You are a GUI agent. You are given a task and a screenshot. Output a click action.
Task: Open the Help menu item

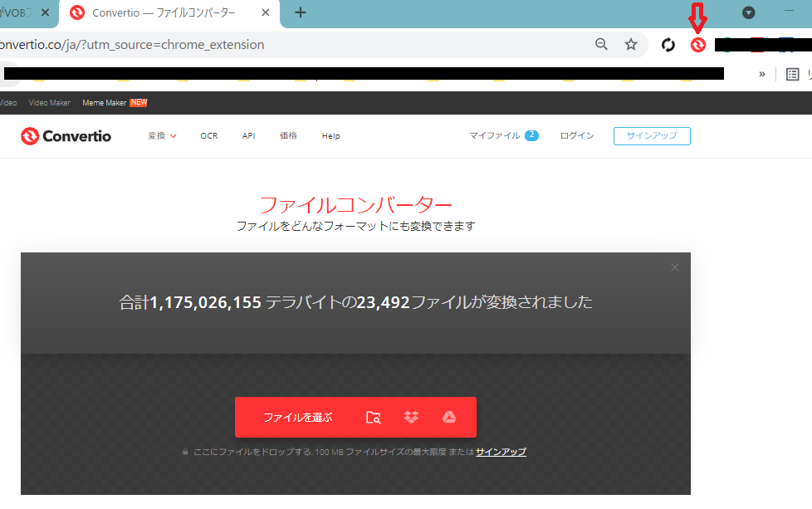coord(330,135)
